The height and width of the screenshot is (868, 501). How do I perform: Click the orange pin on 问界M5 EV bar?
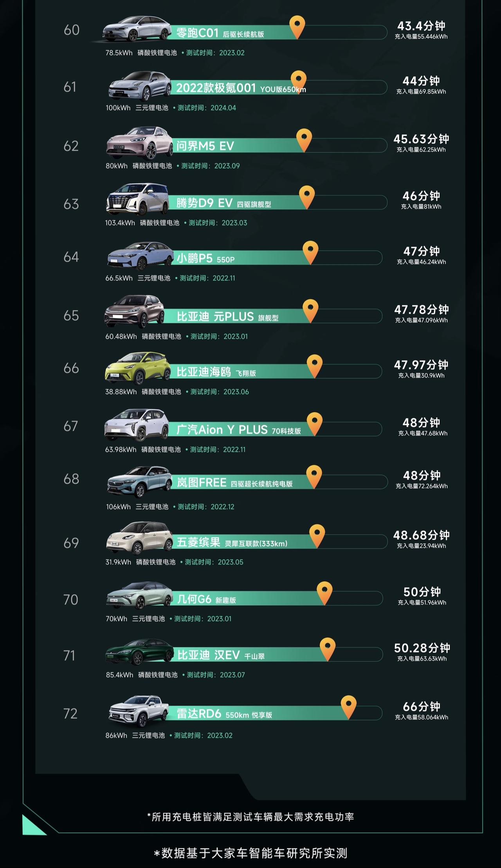[x=304, y=140]
